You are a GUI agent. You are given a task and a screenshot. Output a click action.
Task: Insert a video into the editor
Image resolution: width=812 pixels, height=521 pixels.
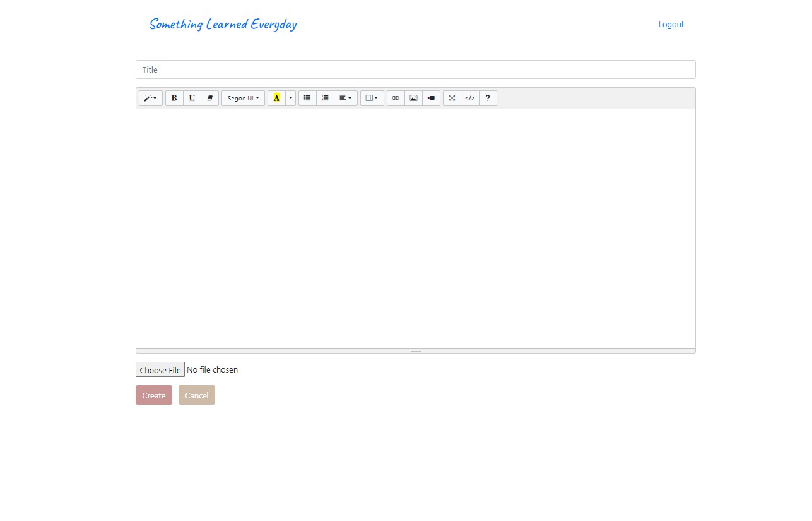(x=430, y=98)
